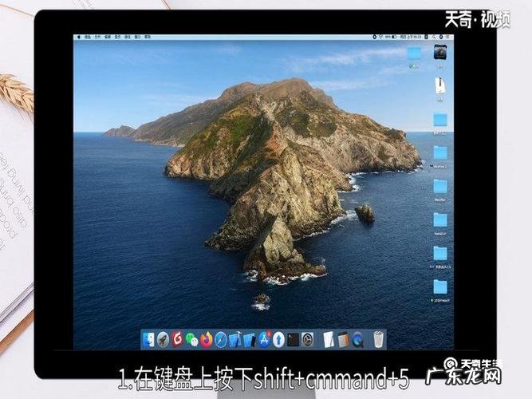532x399 pixels.
Task: Select the Catalina image thumbnail on desktop
Action: (x=439, y=53)
